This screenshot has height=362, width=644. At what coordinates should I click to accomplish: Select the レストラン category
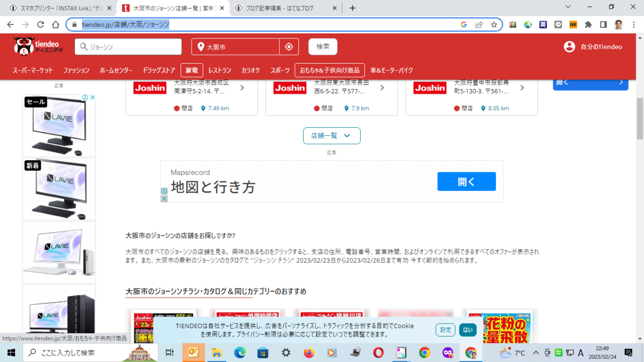click(219, 70)
